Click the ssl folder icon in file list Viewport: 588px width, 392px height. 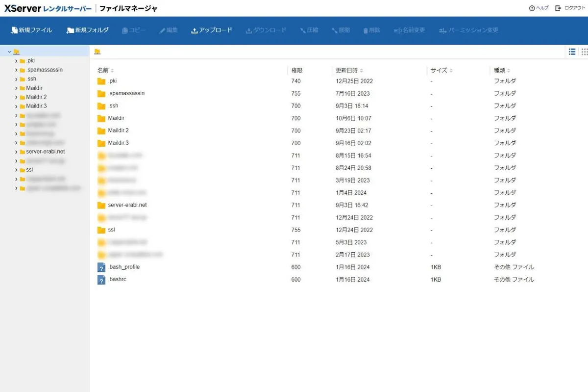(101, 230)
